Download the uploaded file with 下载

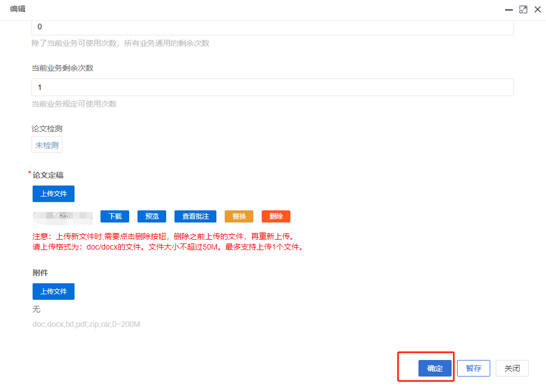click(x=115, y=216)
